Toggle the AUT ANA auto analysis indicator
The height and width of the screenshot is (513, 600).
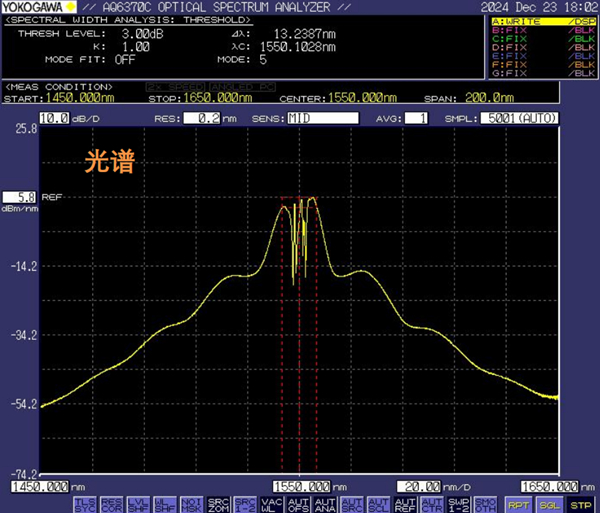point(323,503)
